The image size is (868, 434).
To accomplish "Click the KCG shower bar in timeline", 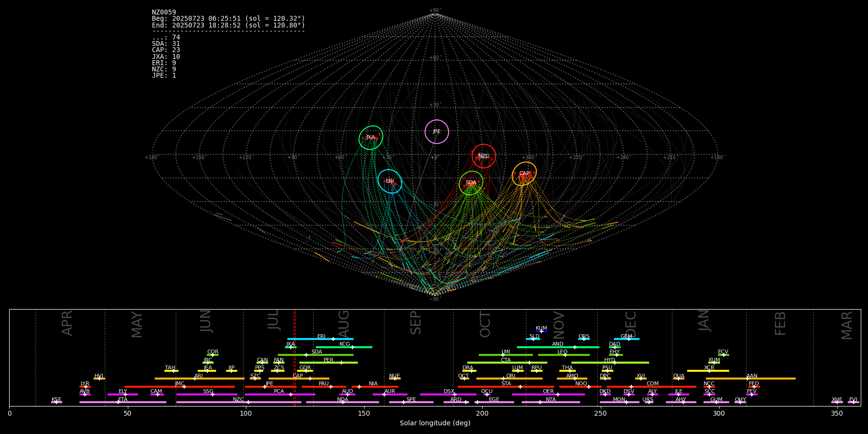I will pos(344,347).
